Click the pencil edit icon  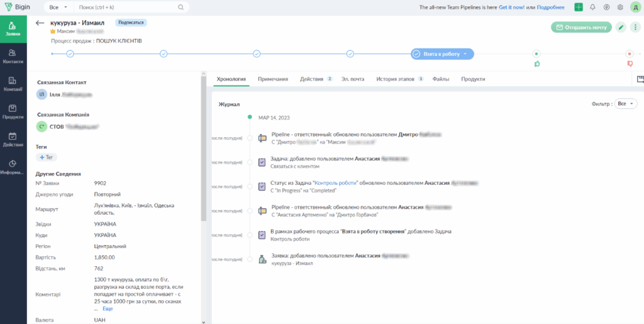(621, 27)
